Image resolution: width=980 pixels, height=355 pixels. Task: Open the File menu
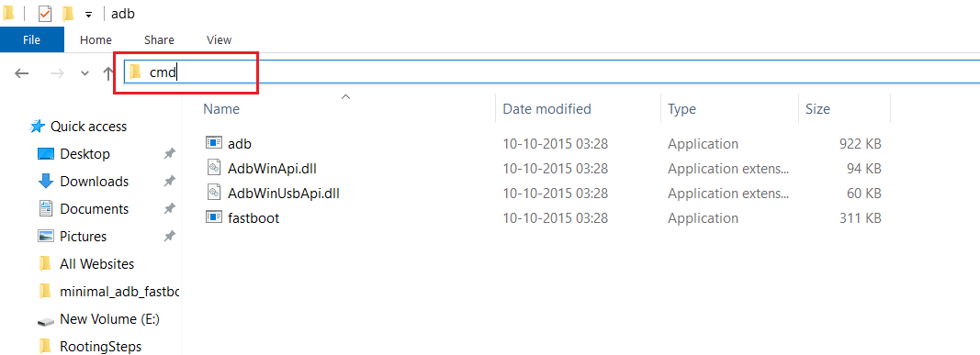coord(32,39)
